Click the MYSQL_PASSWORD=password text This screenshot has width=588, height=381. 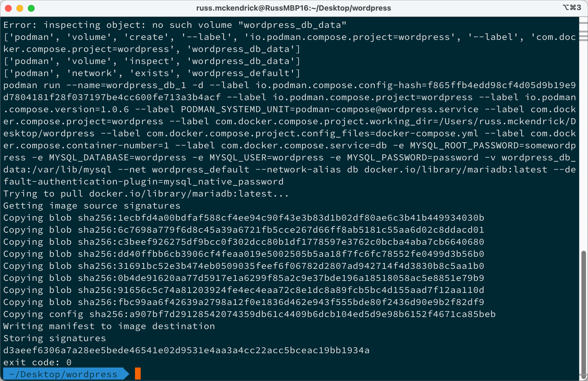coord(413,157)
